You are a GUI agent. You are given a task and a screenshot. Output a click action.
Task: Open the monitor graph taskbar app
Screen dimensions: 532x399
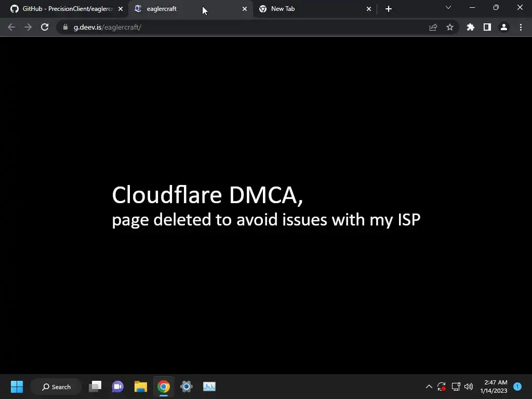click(x=209, y=387)
